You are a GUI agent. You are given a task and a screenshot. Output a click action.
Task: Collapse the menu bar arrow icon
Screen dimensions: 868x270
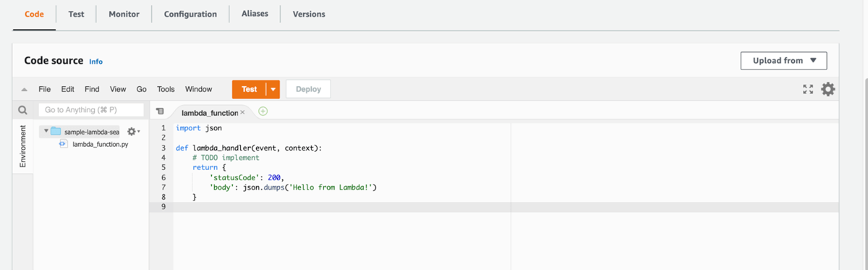click(24, 90)
